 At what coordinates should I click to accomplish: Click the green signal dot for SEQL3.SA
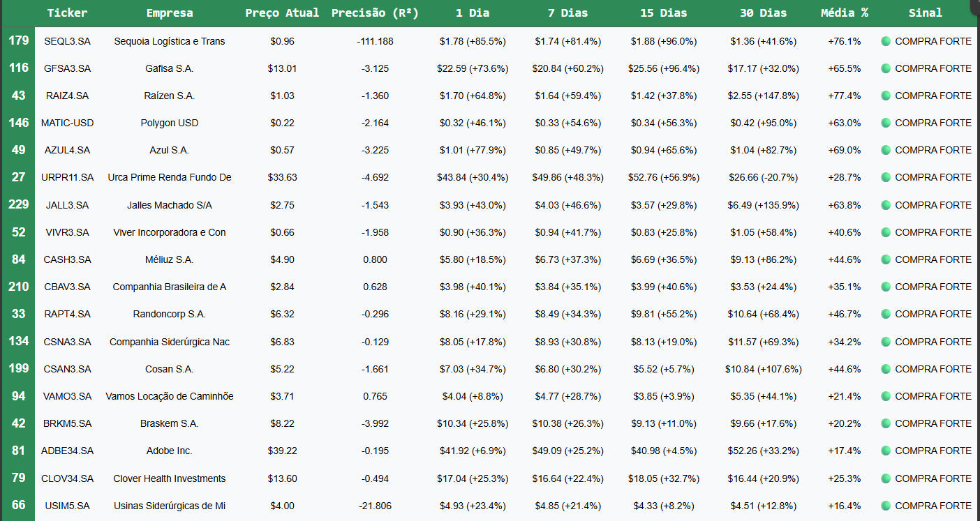click(x=886, y=41)
